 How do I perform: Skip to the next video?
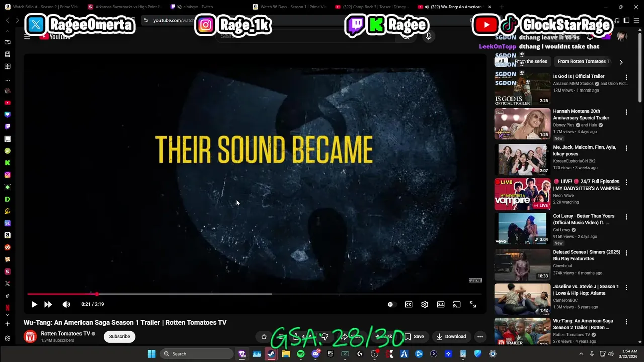(x=48, y=304)
